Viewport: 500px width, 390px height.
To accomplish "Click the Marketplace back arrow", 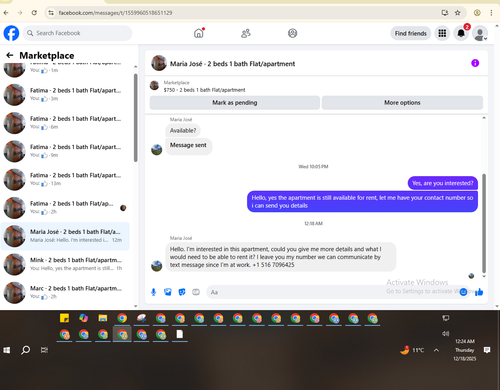I will pyautogui.click(x=10, y=55).
